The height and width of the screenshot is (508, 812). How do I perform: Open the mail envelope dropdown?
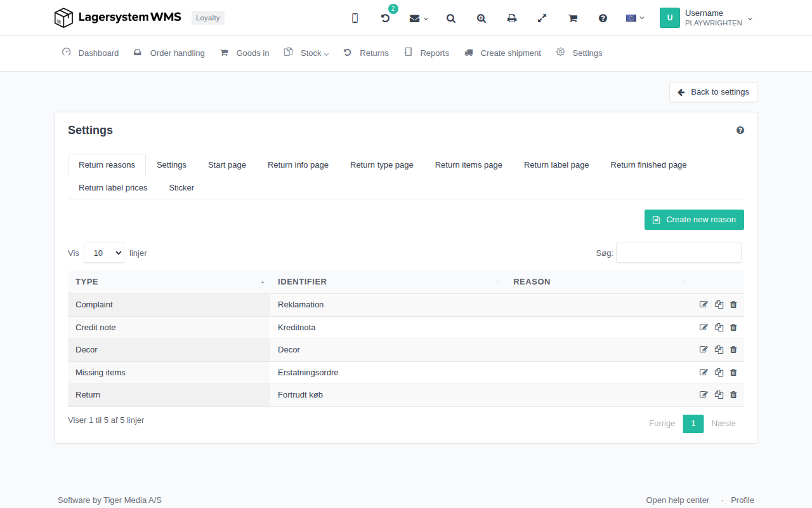pos(419,18)
